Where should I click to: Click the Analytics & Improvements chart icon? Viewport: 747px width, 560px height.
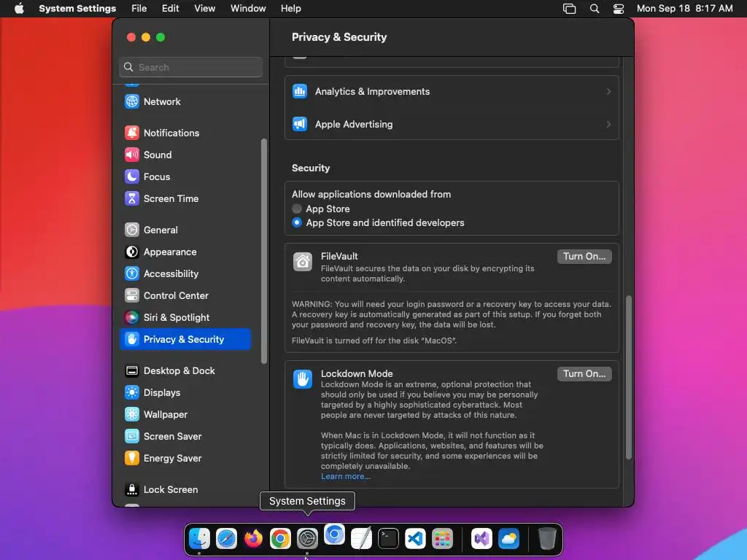pos(300,91)
